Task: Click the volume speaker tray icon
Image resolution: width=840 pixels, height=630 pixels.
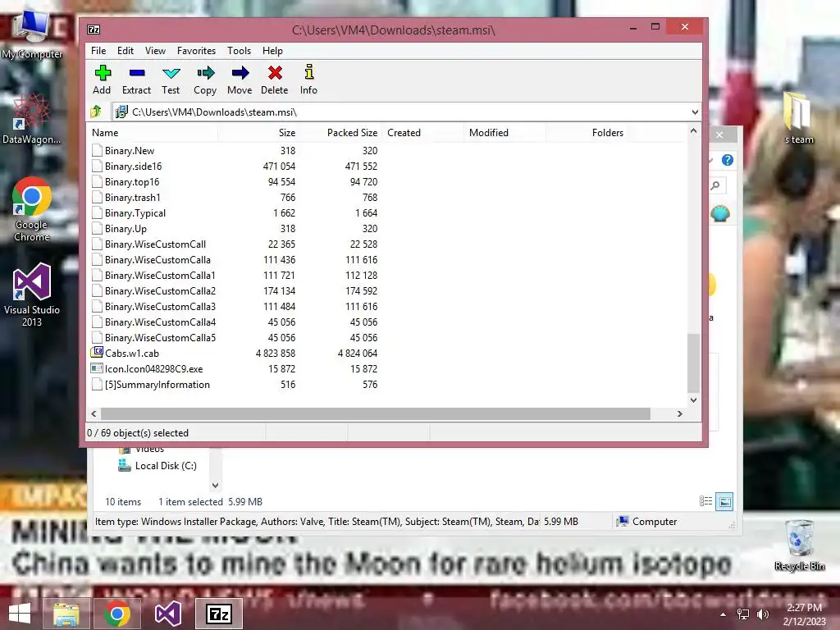Action: (763, 614)
